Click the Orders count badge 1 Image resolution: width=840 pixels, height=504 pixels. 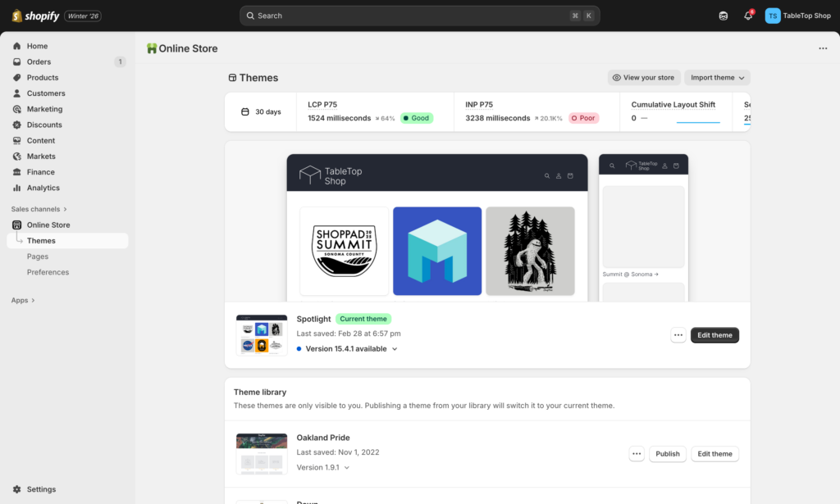pyautogui.click(x=120, y=61)
